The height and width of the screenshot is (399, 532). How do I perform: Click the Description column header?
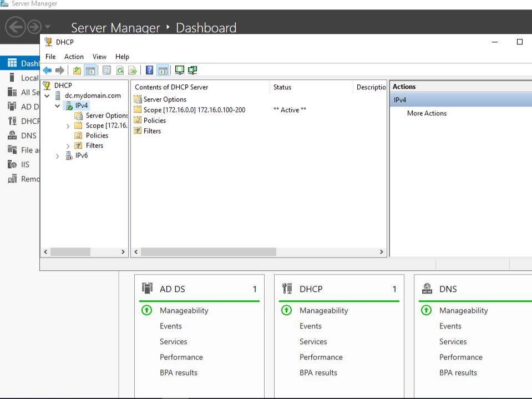(x=370, y=87)
